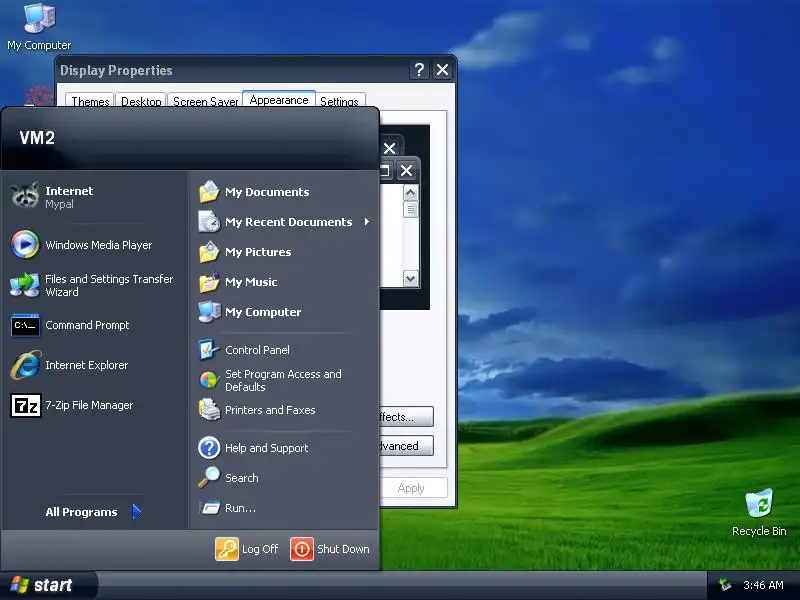Click the taskbar clock showing 3:46 AM
800x600 pixels.
click(x=763, y=585)
